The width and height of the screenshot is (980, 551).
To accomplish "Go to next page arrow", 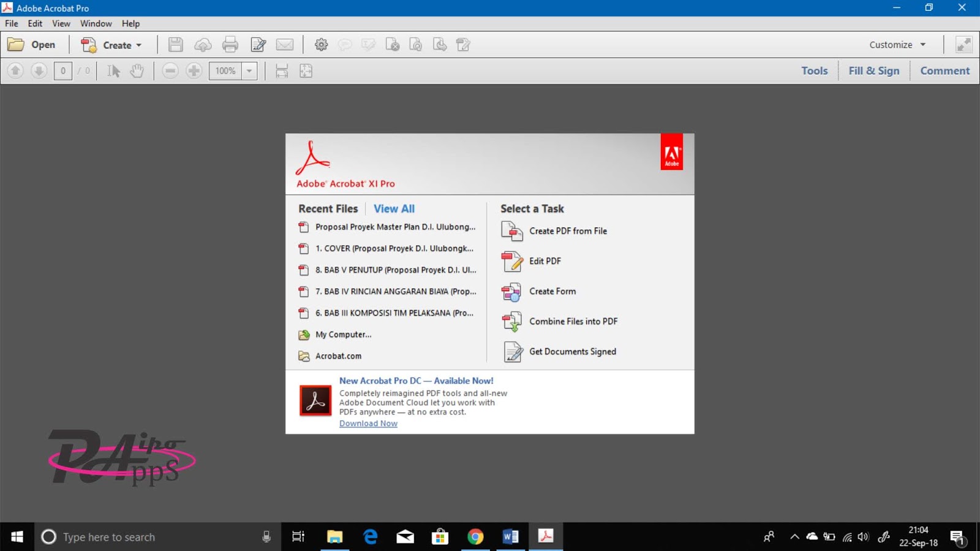I will coord(39,71).
